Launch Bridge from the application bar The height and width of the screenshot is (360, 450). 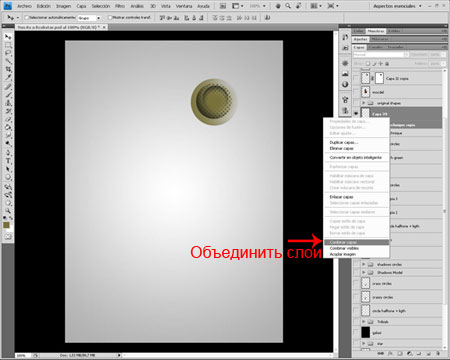point(223,6)
